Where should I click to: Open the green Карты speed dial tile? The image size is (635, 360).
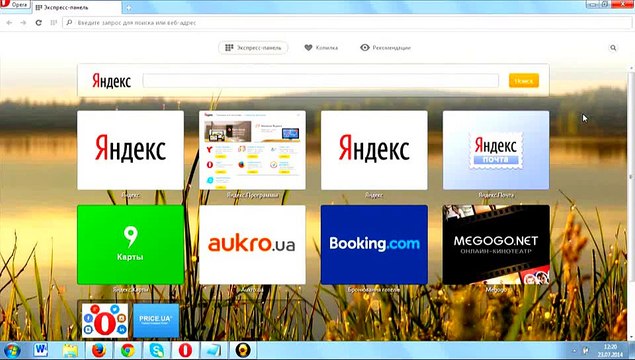coord(130,245)
